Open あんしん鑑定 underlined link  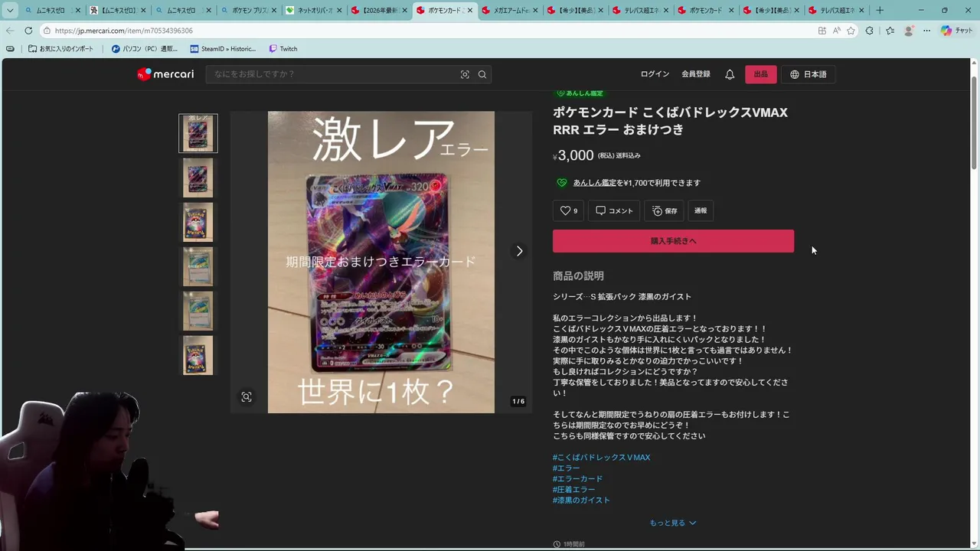click(x=595, y=183)
